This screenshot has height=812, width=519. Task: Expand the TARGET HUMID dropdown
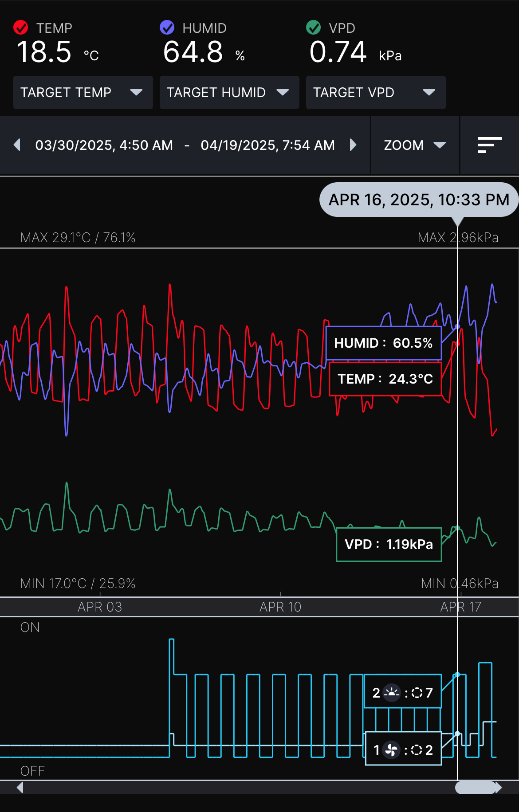[229, 92]
